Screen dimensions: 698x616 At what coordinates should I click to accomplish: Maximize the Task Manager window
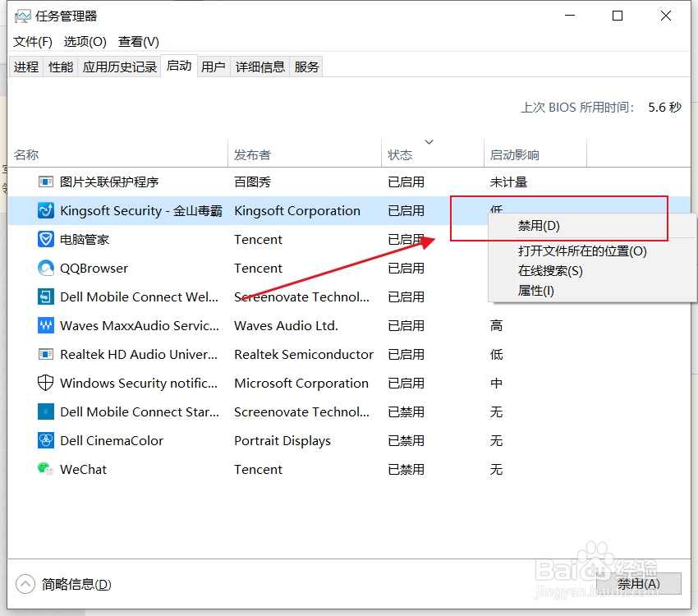[618, 16]
